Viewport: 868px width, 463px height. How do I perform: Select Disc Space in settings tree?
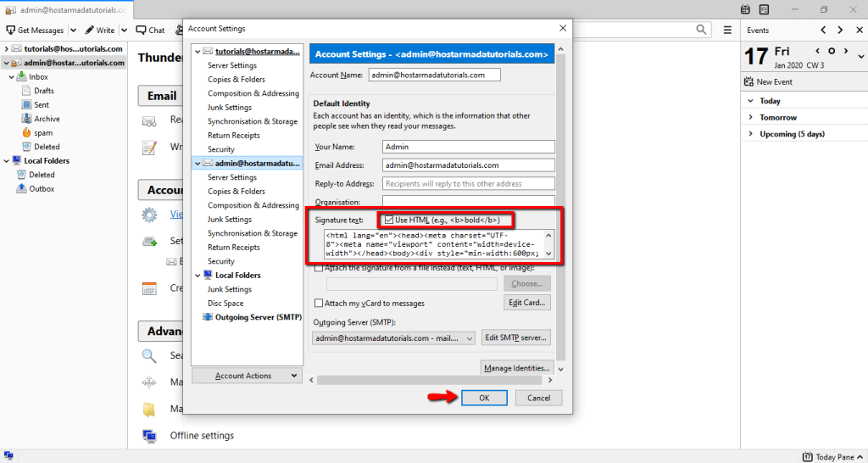click(225, 304)
